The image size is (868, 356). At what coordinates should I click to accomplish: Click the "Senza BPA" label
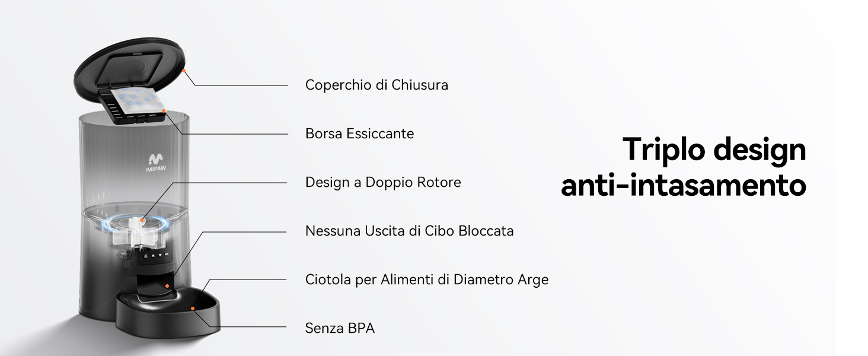[x=340, y=328]
